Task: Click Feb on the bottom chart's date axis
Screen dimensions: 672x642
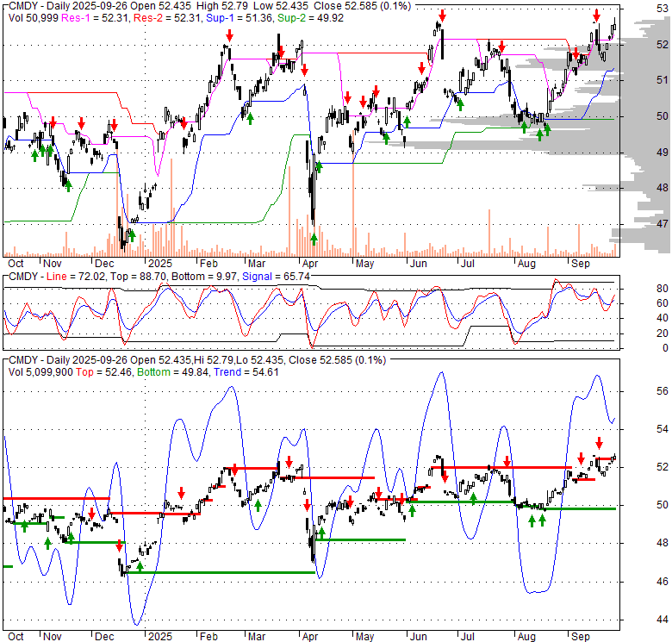Action: 208,637
